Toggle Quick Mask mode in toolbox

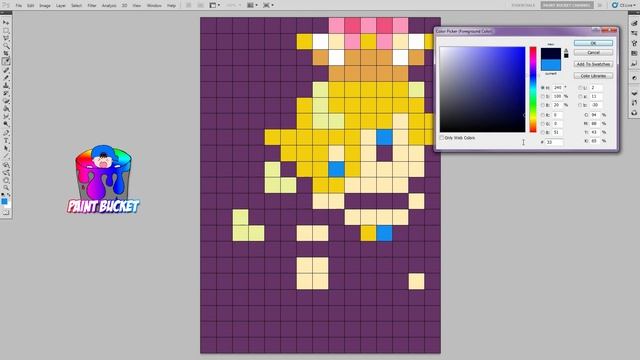(x=6, y=212)
